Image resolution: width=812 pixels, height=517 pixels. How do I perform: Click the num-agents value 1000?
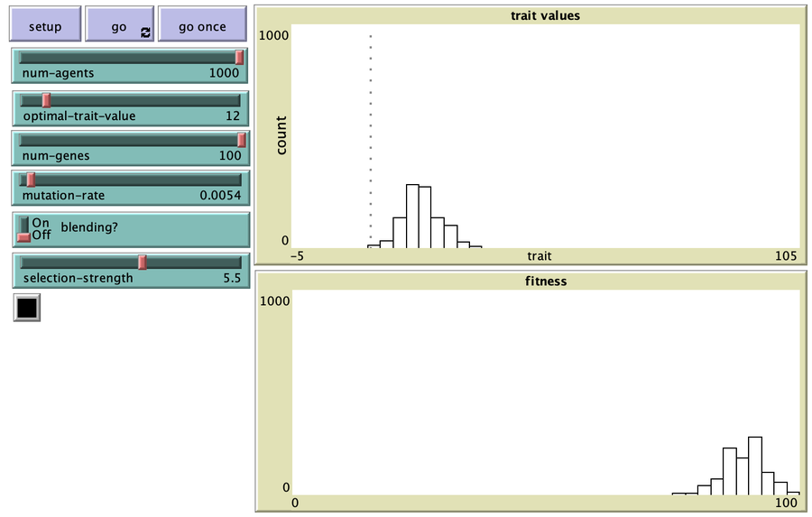coord(224,73)
